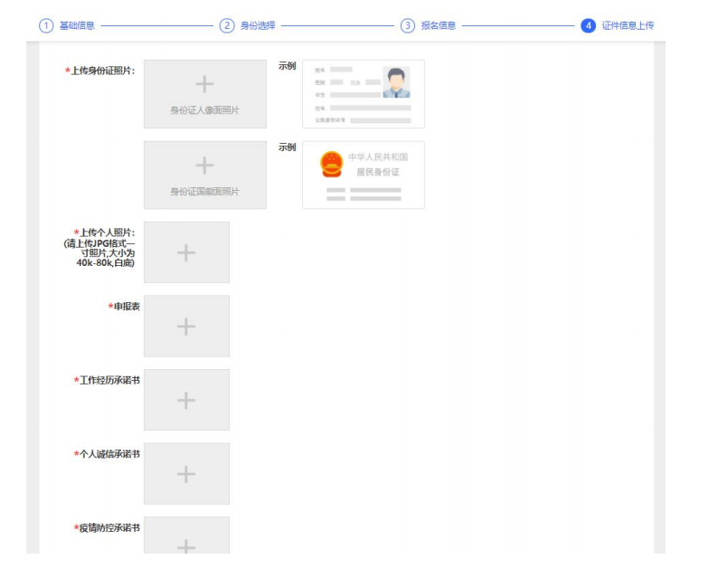Click the step 2 circle icon
This screenshot has width=709, height=588.
click(226, 25)
